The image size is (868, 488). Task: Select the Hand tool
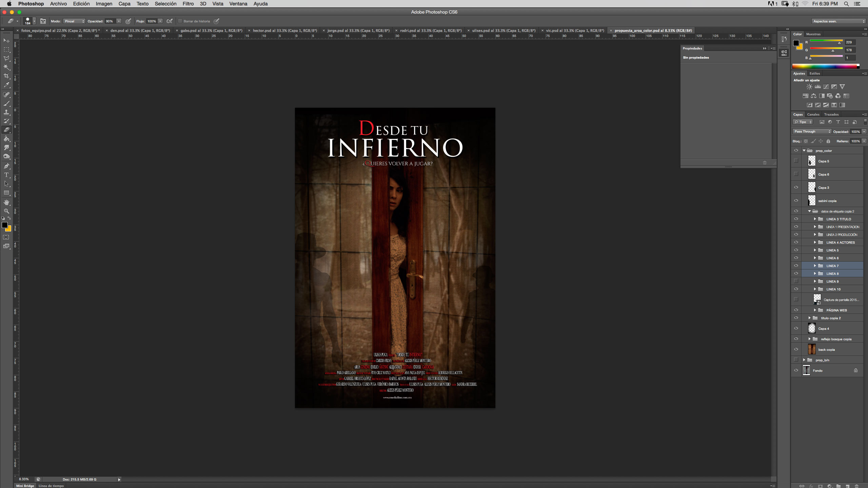click(x=6, y=202)
